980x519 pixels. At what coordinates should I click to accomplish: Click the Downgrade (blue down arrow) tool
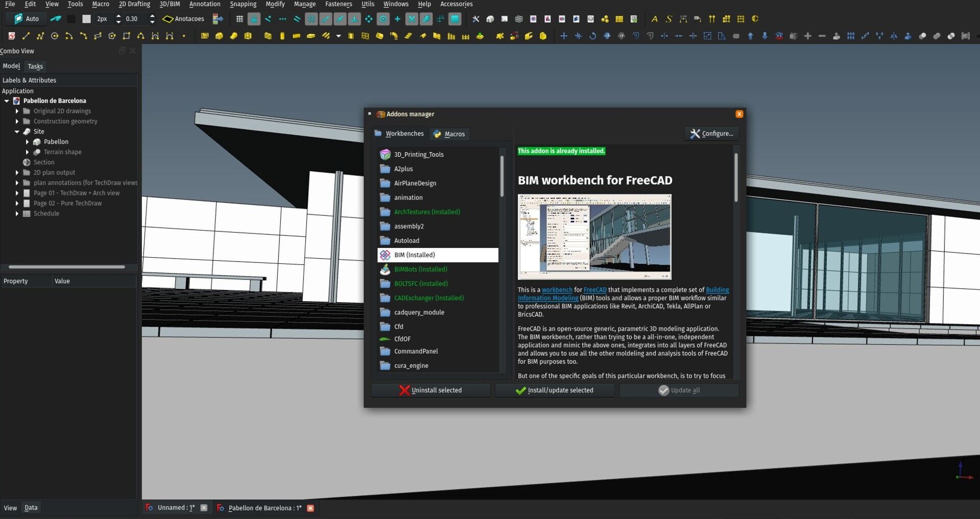pyautogui.click(x=765, y=36)
